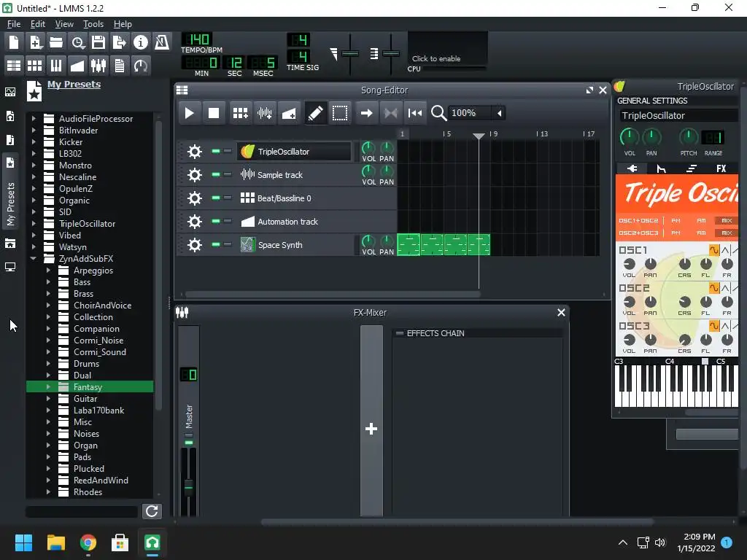Toggle the metronome icon

tap(161, 43)
